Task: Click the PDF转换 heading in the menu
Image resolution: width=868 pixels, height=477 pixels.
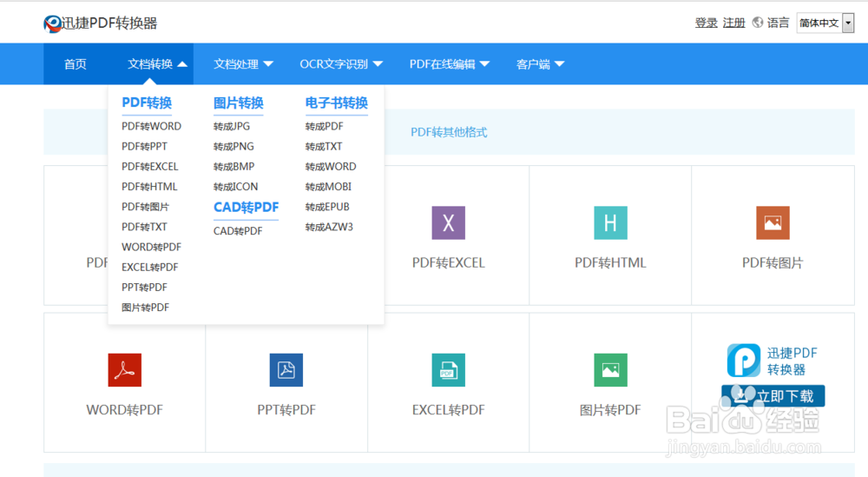Action: (147, 103)
